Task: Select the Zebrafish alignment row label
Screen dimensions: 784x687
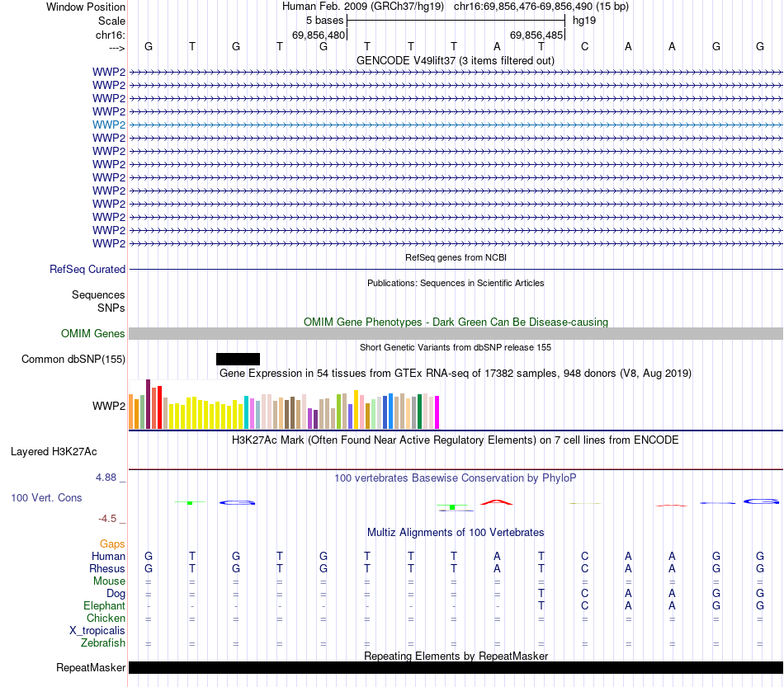Action: click(103, 643)
